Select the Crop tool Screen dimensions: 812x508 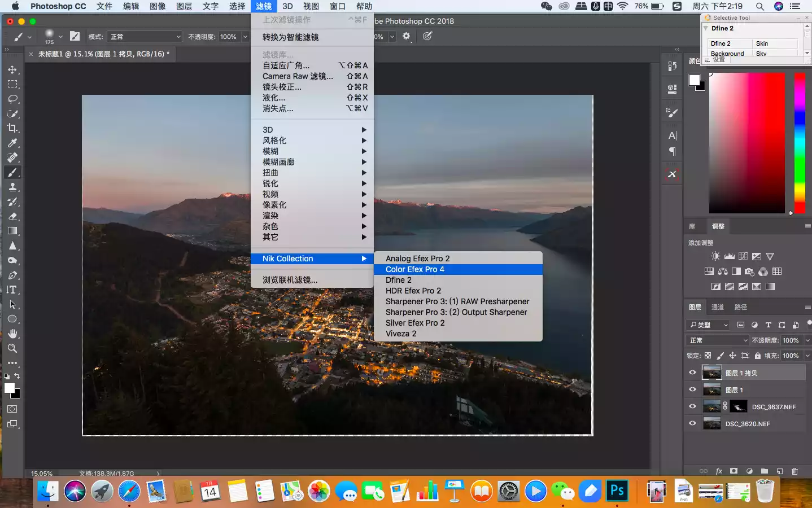coord(12,128)
